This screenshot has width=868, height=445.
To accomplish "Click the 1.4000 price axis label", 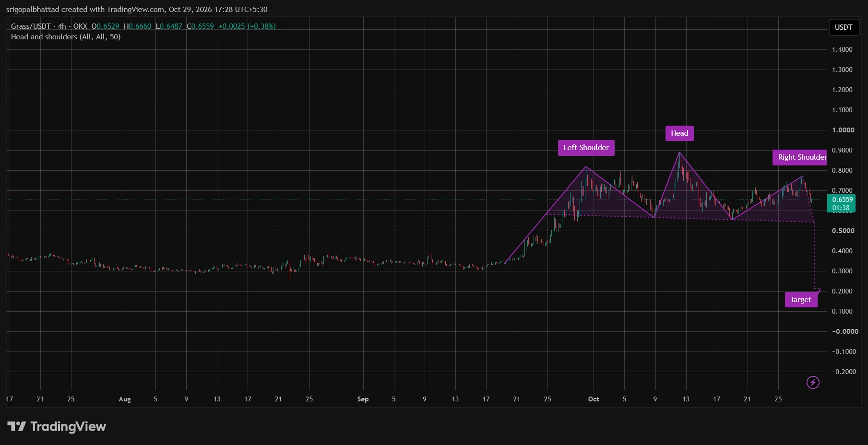I will point(842,49).
